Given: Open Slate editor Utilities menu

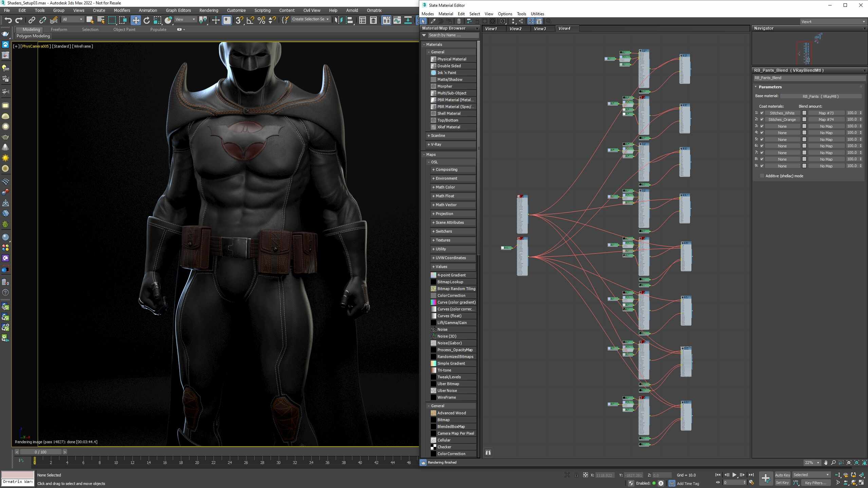Looking at the screenshot, I should coord(537,14).
